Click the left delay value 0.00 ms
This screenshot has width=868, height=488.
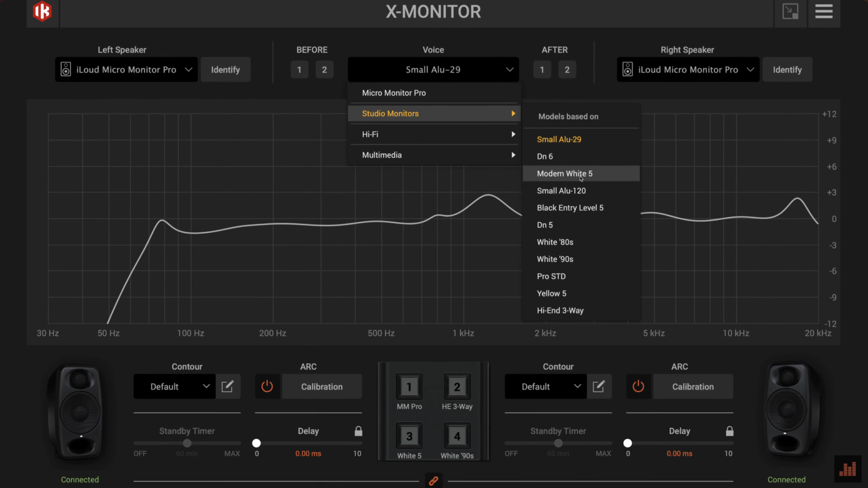click(308, 454)
